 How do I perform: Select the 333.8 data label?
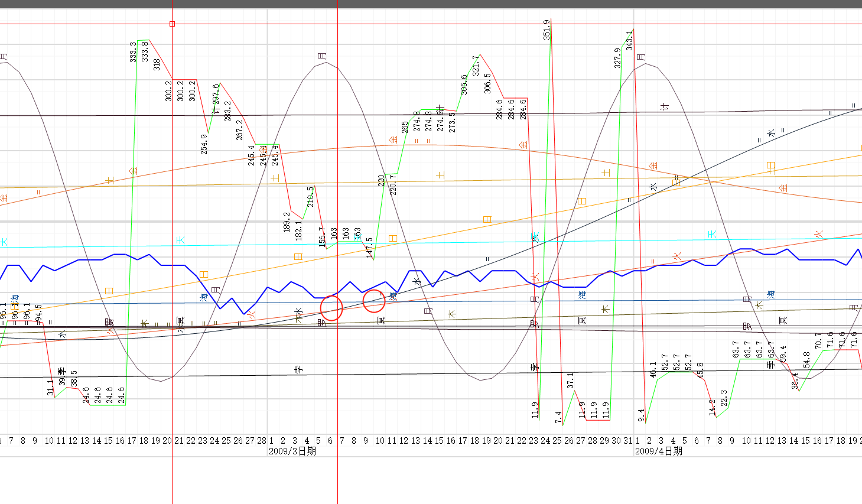click(145, 51)
